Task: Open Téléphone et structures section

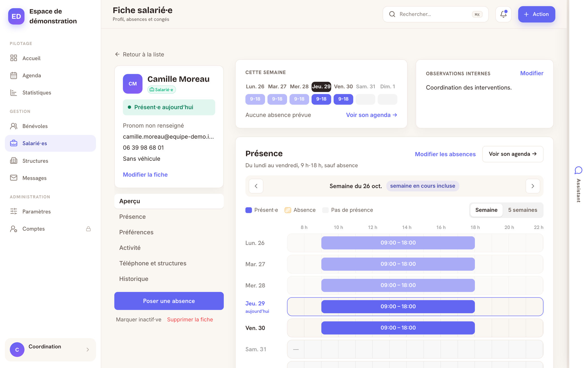Action: click(x=169, y=264)
